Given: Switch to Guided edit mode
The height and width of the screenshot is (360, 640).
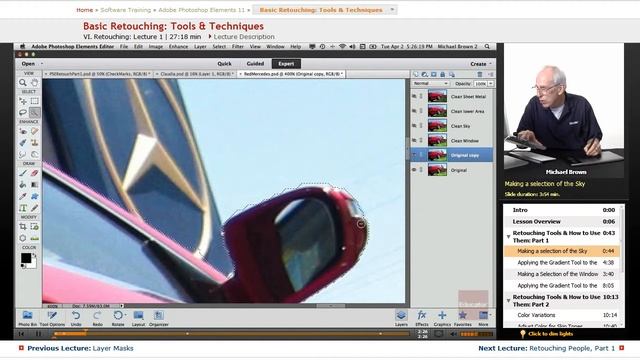Looking at the screenshot, I should click(x=255, y=64).
